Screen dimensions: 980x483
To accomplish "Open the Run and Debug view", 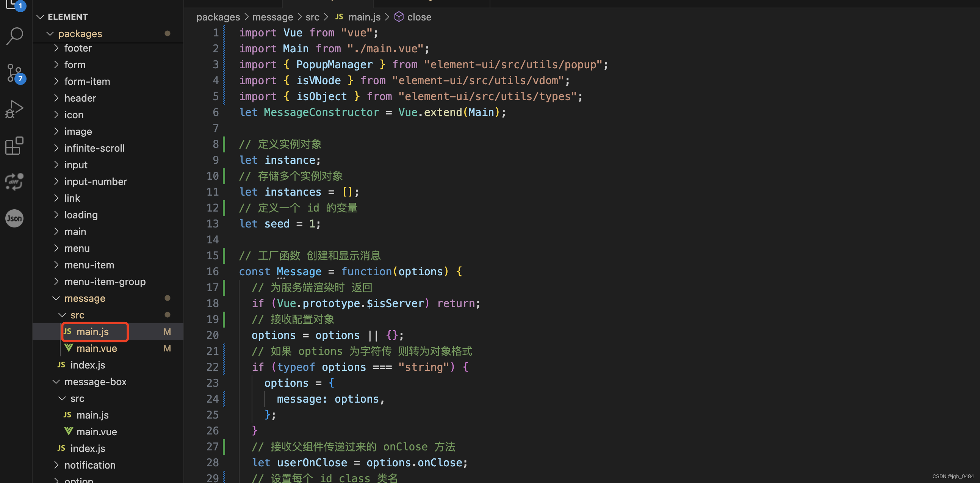I will point(14,109).
